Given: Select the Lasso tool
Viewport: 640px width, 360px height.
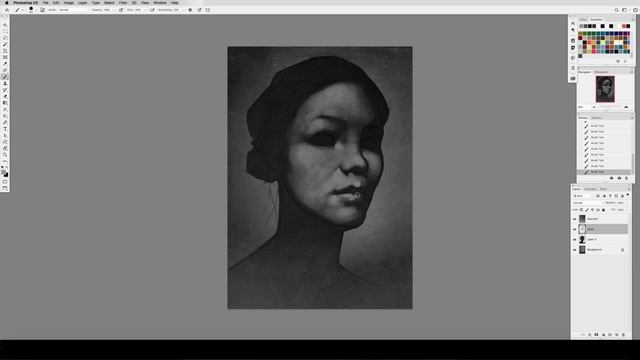Looking at the screenshot, I should [5, 38].
